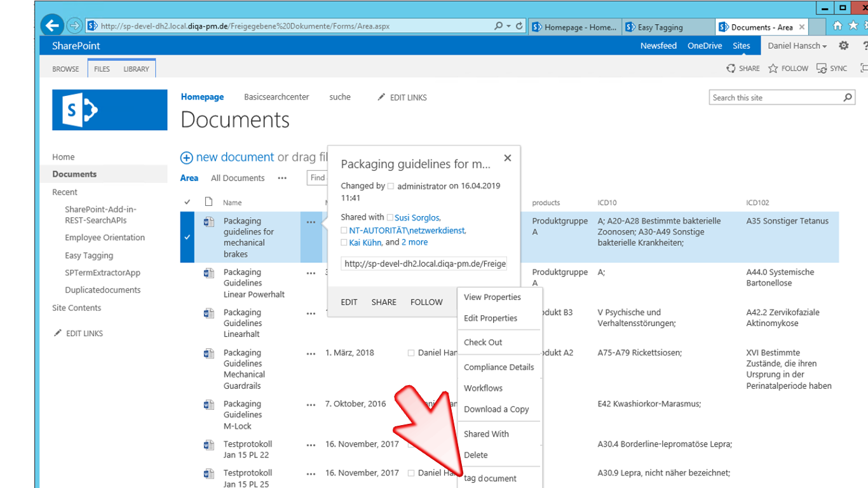
Task: Click presence box next to Kai Kühn
Action: (x=344, y=243)
